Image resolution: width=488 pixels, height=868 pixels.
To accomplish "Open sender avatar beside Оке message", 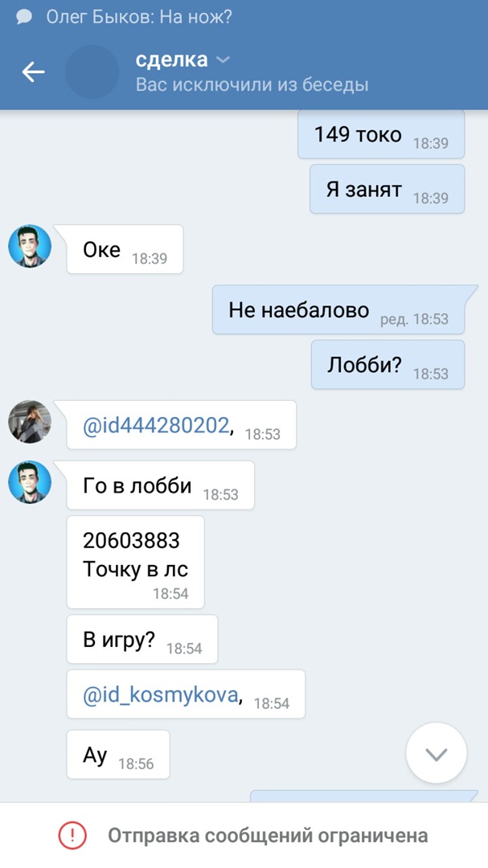I will click(x=30, y=247).
